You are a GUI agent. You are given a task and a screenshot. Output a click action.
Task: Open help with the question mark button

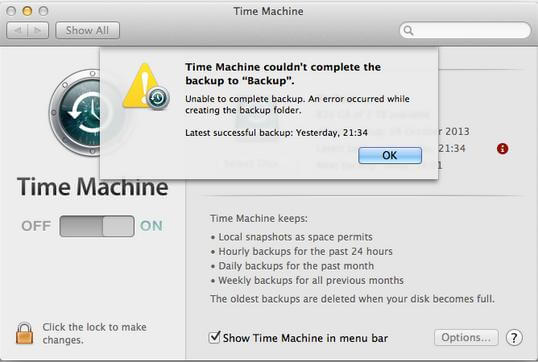pos(514,338)
